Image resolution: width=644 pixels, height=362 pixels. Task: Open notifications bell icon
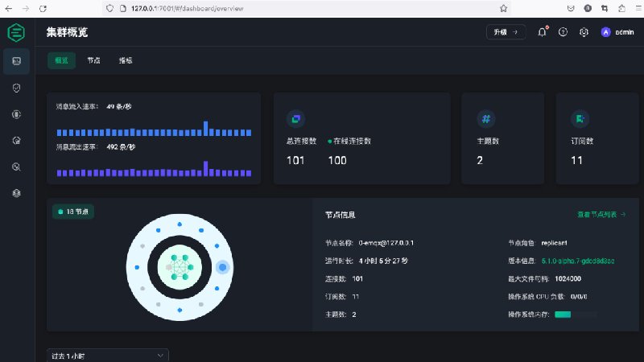(x=542, y=32)
